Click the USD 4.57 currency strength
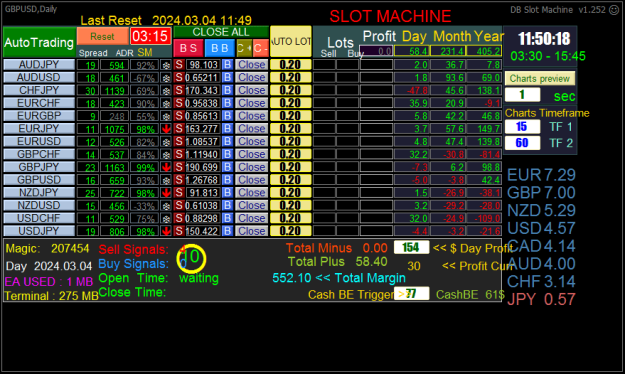 point(541,228)
